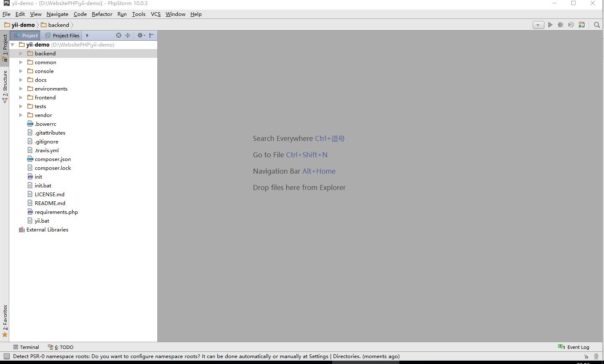Open the Tools menu
Screen dimensions: 604x364
click(x=139, y=14)
